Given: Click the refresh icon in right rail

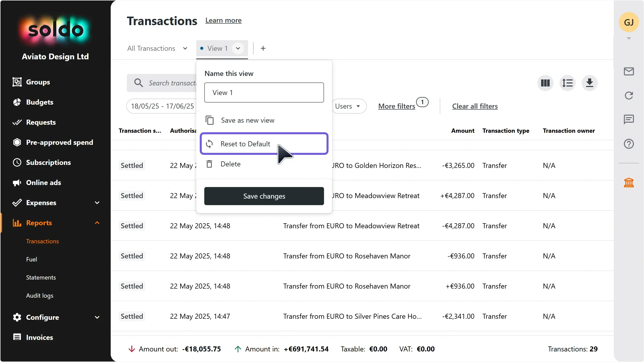Looking at the screenshot, I should (629, 96).
